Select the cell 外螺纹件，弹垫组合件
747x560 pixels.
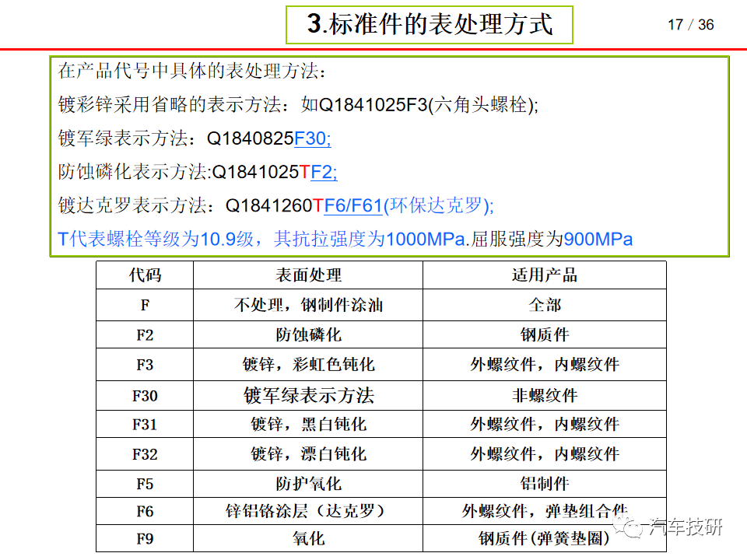click(545, 512)
